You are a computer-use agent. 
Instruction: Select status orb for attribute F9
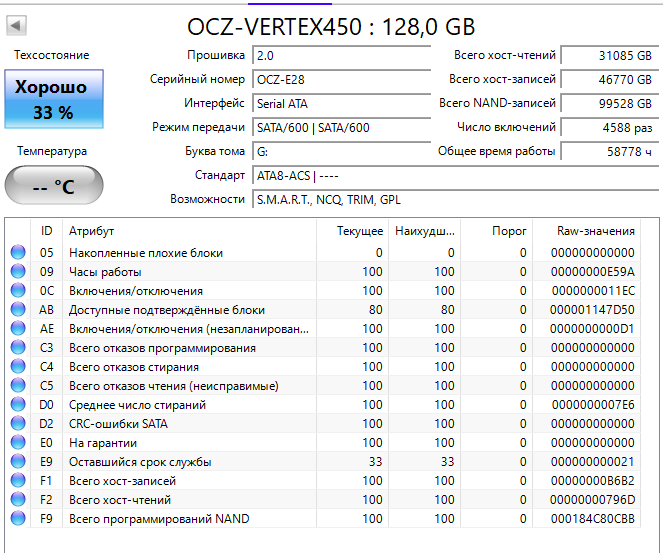coord(18,518)
